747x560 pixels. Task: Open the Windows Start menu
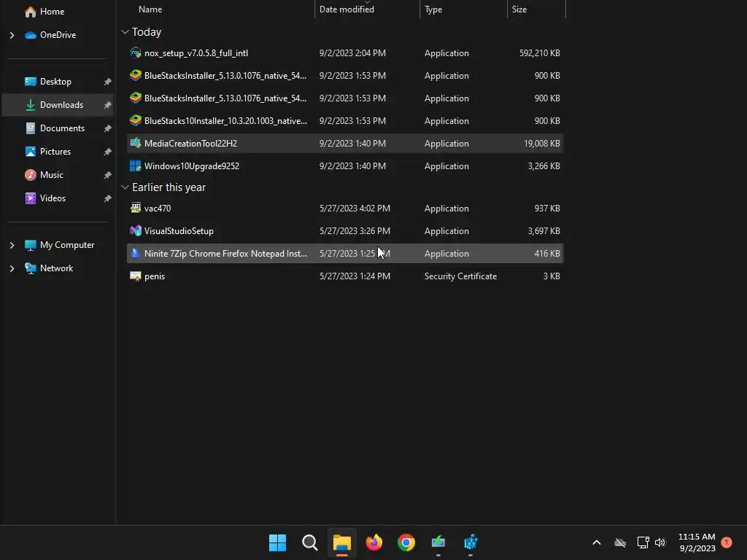pos(277,542)
